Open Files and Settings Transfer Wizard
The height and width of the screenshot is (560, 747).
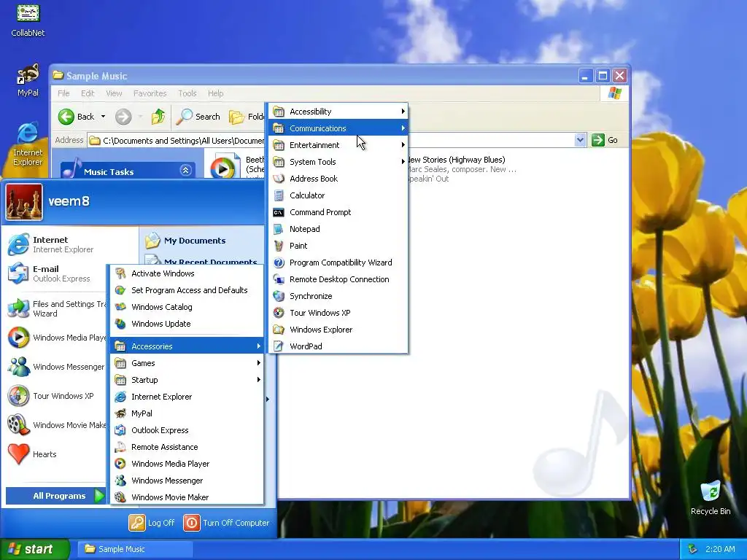56,308
